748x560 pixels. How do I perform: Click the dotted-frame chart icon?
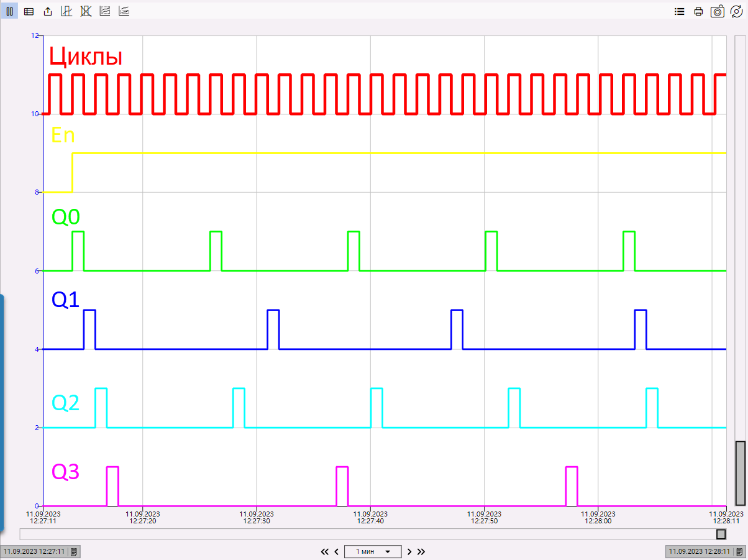[x=105, y=11]
